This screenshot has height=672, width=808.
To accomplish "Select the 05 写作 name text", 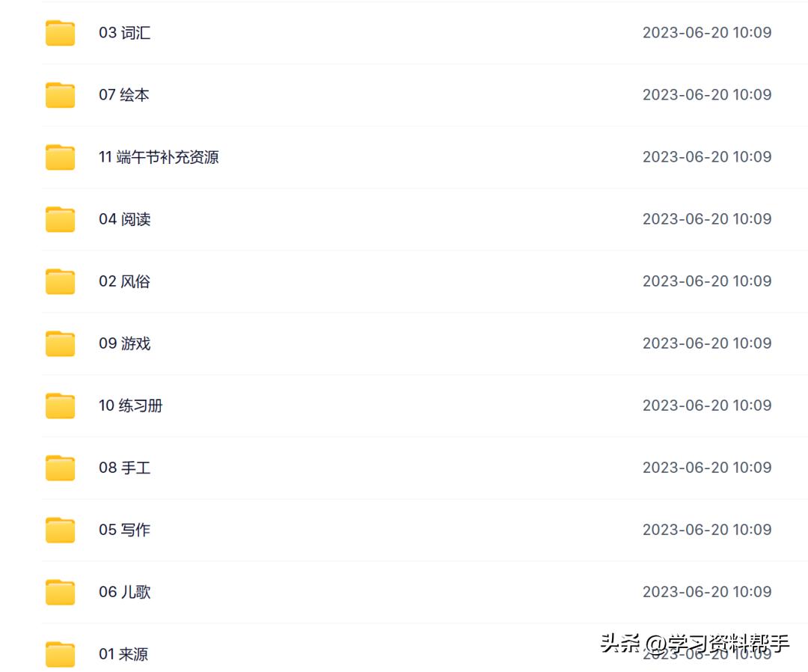I will (x=125, y=531).
